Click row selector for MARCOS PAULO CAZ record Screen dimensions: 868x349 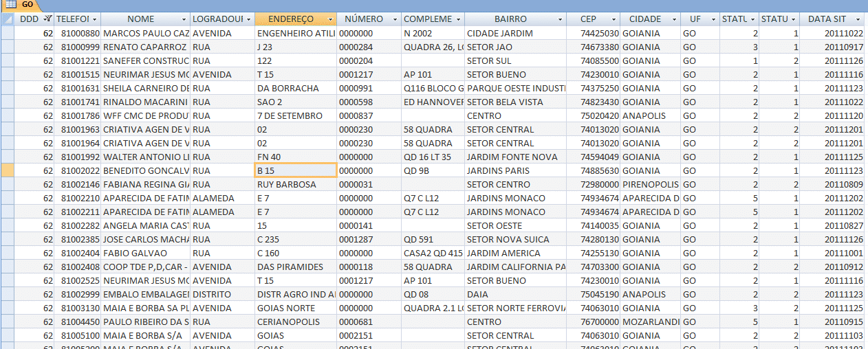point(8,33)
